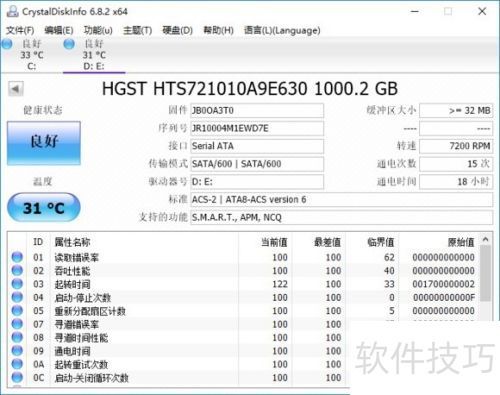Click the status icon for attribute 01

point(17,257)
